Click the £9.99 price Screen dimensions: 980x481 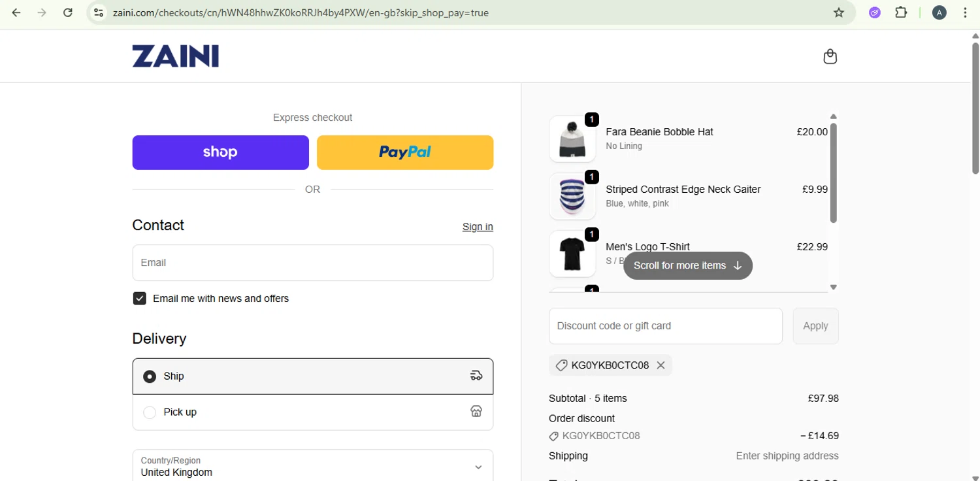coord(815,189)
